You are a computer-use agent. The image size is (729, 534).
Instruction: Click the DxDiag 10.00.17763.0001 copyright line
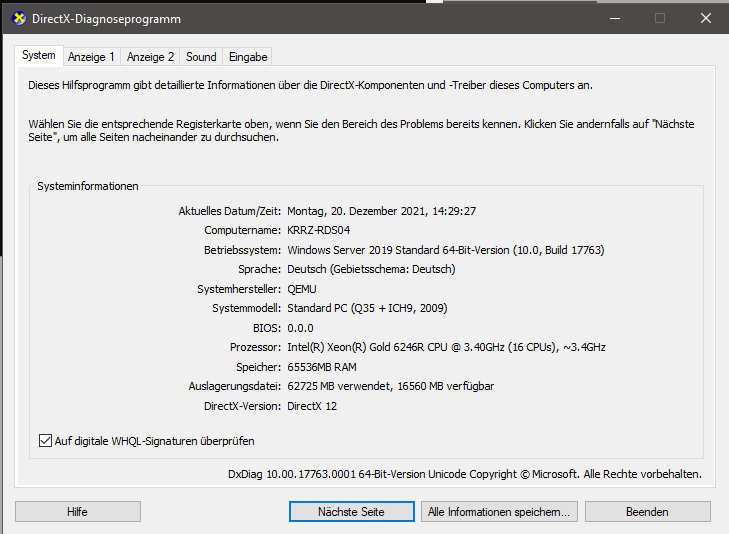tap(464, 474)
